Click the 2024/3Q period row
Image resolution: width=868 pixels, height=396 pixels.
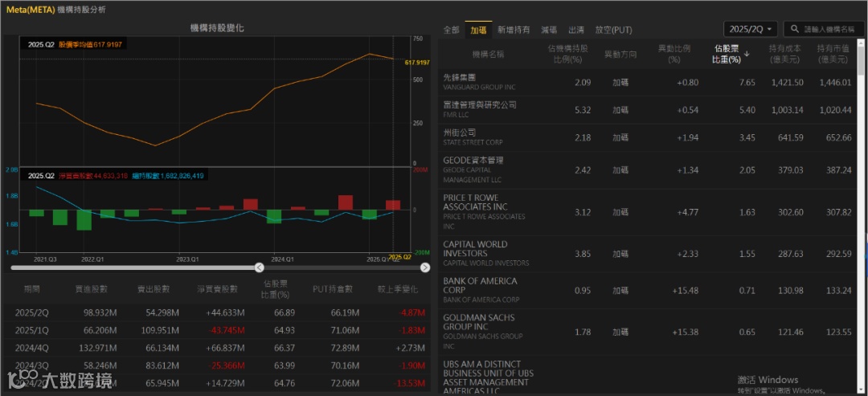point(216,365)
